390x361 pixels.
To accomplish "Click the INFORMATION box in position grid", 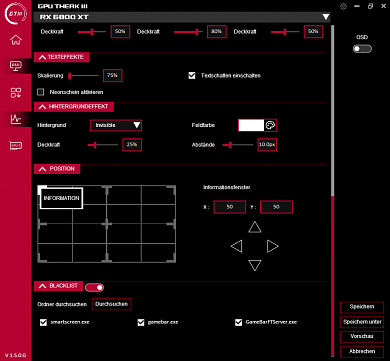I will click(61, 198).
